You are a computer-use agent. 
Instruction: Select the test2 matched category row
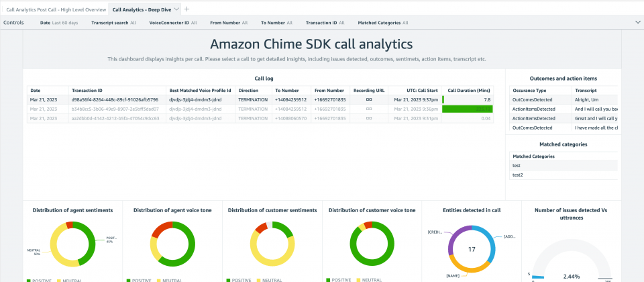point(518,175)
